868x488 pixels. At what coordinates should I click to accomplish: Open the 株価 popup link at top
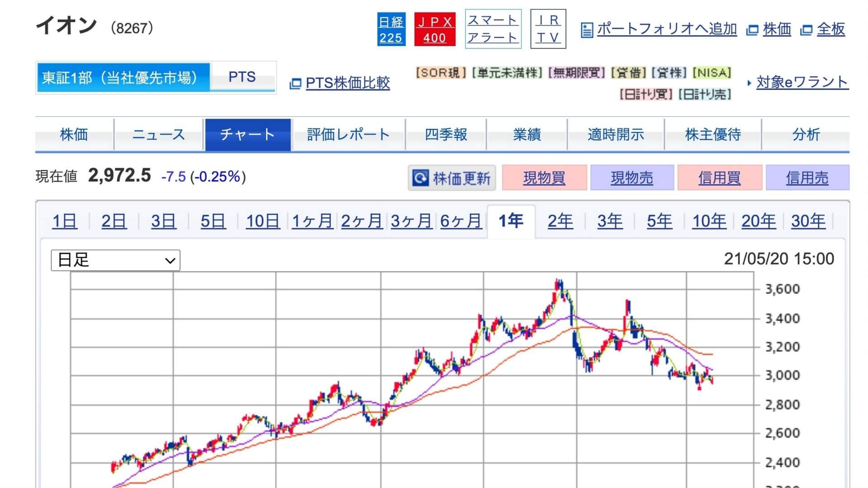pos(777,29)
